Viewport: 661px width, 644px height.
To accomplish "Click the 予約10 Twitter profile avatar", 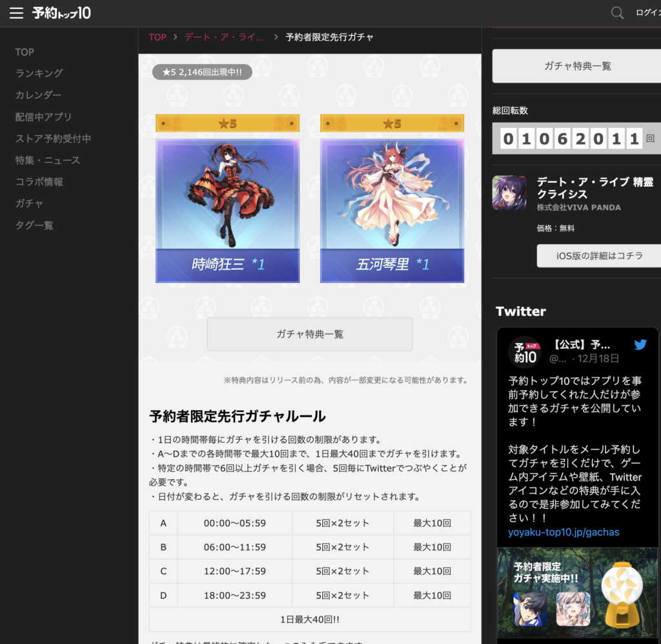I will point(525,353).
